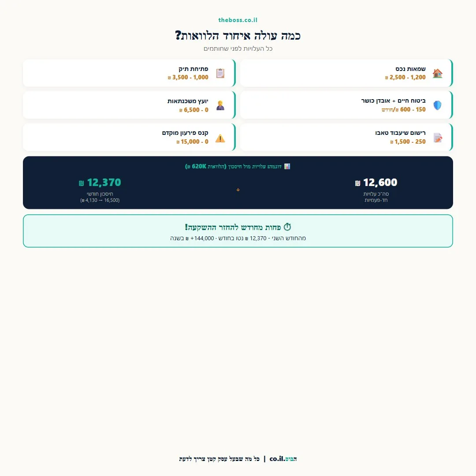Screen dimensions: 476x476
Task: Click the main heading כמה עולה איחוד הלוואות
Action: pyautogui.click(x=238, y=36)
